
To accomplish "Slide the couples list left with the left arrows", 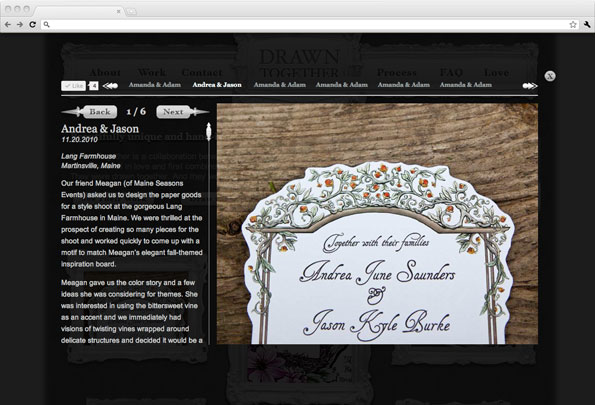I will [110, 86].
